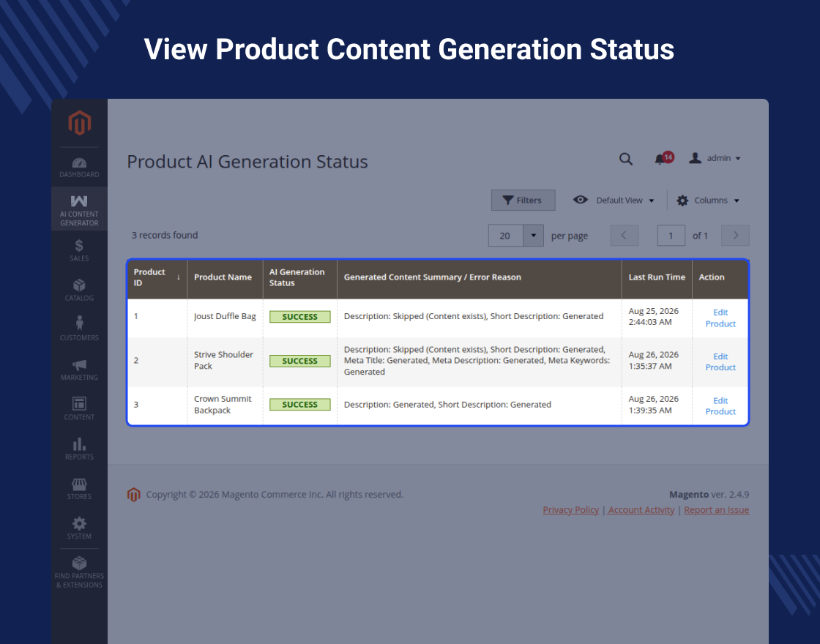This screenshot has height=644, width=820.
Task: Sort by AI Generation Status column header
Action: pyautogui.click(x=299, y=277)
